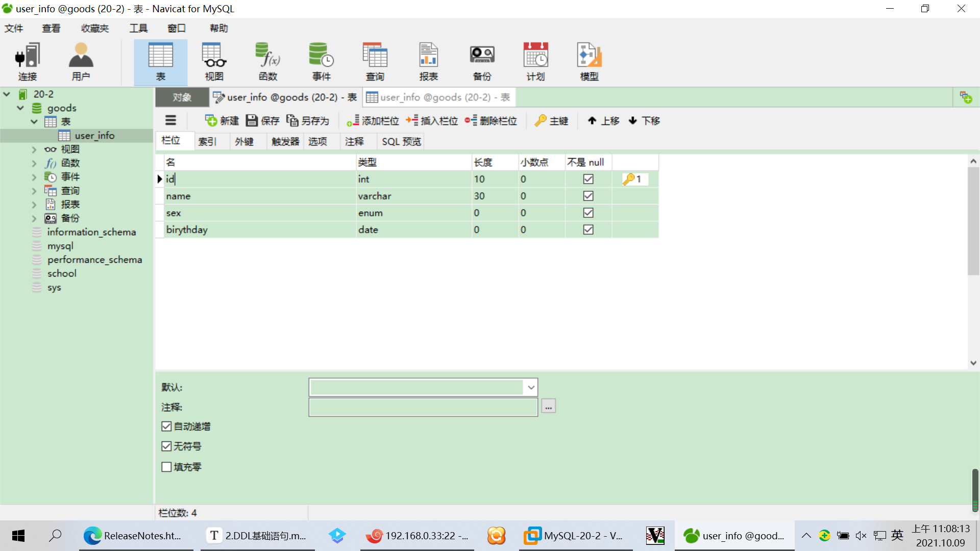This screenshot has height=551, width=980.
Task: Open the 备份 backup toolbar icon
Action: [482, 61]
